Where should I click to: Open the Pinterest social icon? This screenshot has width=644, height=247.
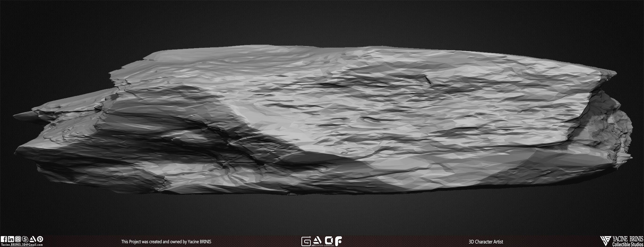tap(40, 239)
